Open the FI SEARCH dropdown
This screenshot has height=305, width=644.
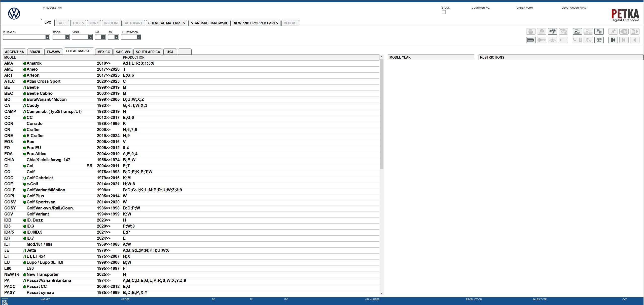(x=47, y=37)
